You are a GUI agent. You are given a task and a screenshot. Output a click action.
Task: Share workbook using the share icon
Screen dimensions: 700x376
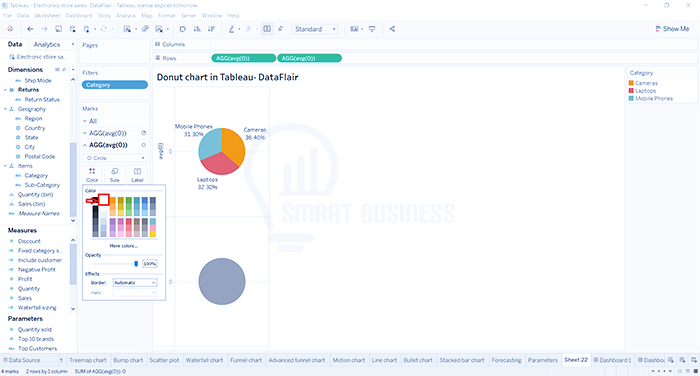392,29
